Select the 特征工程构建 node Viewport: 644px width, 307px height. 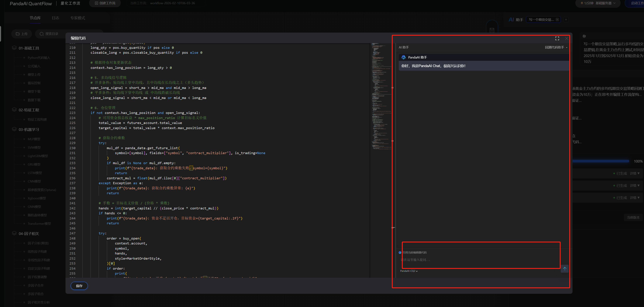(37, 119)
